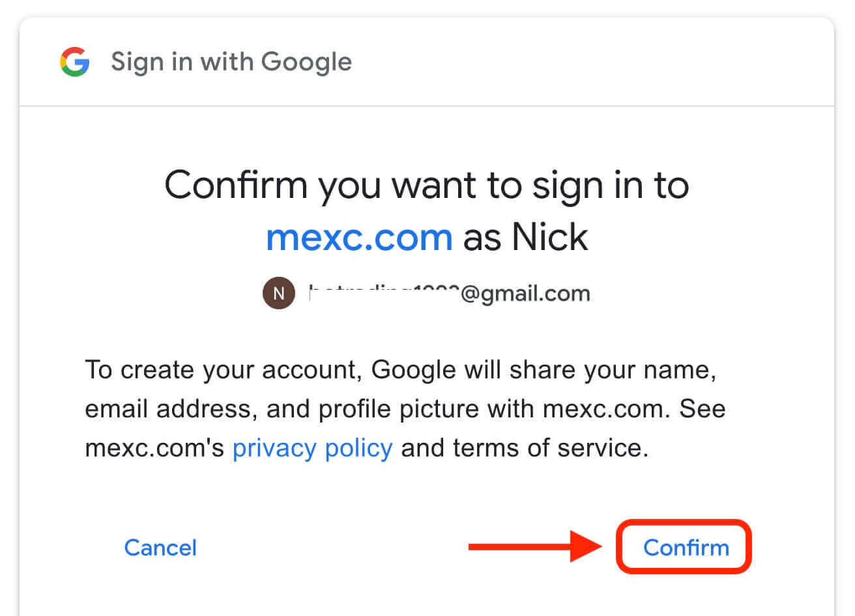This screenshot has width=855, height=616.
Task: Open the mexc.com privacy policy link
Action: (x=313, y=447)
